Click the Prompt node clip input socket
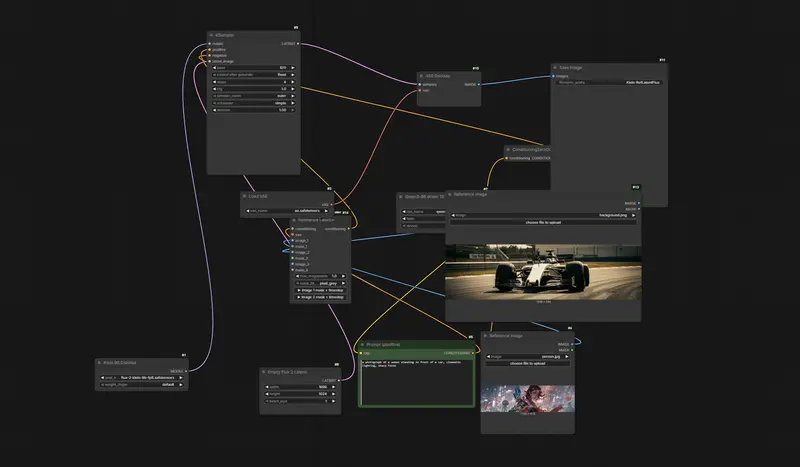800x467 pixels. pyautogui.click(x=361, y=353)
